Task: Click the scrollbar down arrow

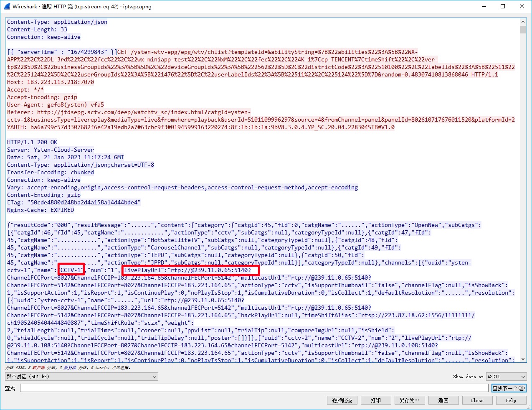Action: 523,359
